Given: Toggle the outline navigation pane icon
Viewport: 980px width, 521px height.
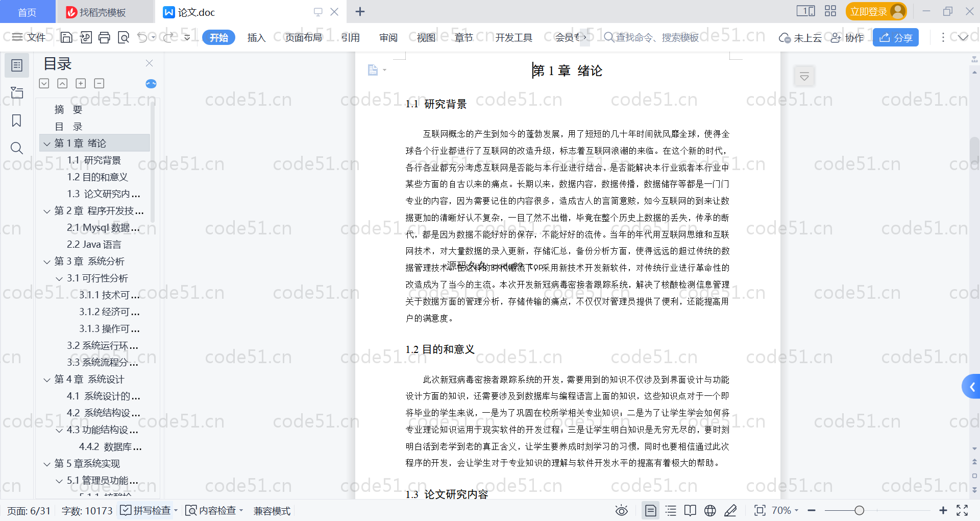Looking at the screenshot, I should pos(16,65).
